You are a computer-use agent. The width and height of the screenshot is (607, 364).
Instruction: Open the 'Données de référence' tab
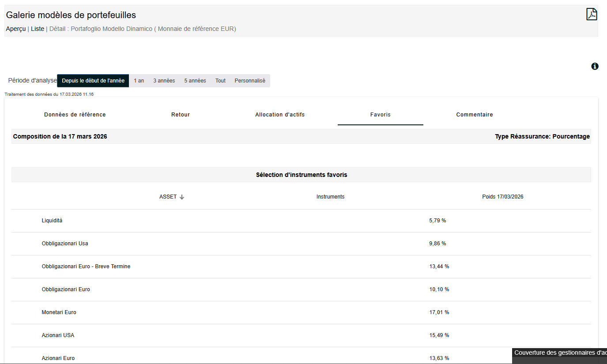click(75, 115)
